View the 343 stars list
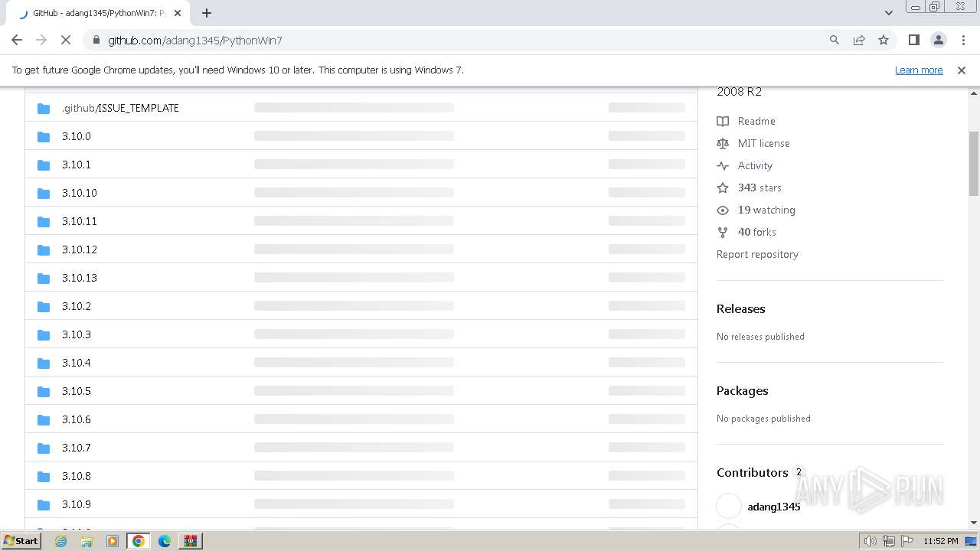 click(x=759, y=187)
